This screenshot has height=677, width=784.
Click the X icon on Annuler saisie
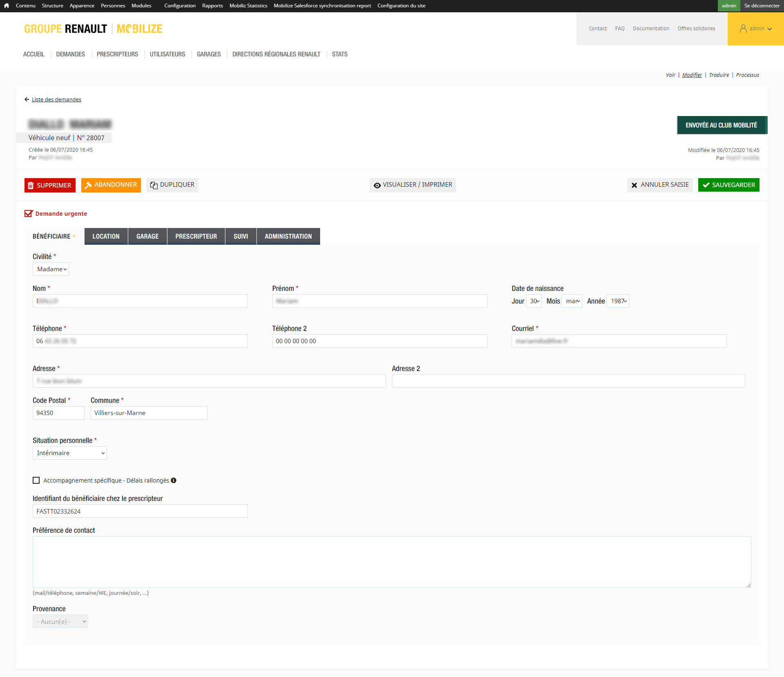634,185
